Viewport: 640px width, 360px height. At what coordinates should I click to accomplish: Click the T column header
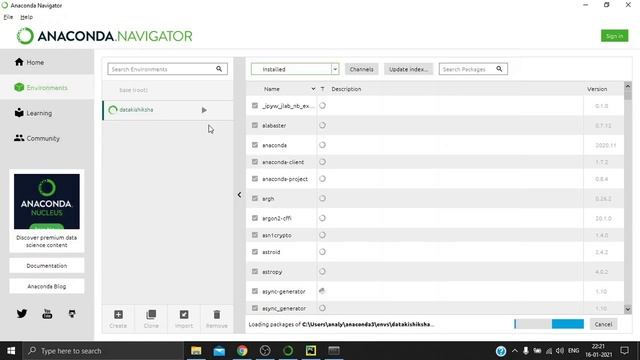pos(322,89)
